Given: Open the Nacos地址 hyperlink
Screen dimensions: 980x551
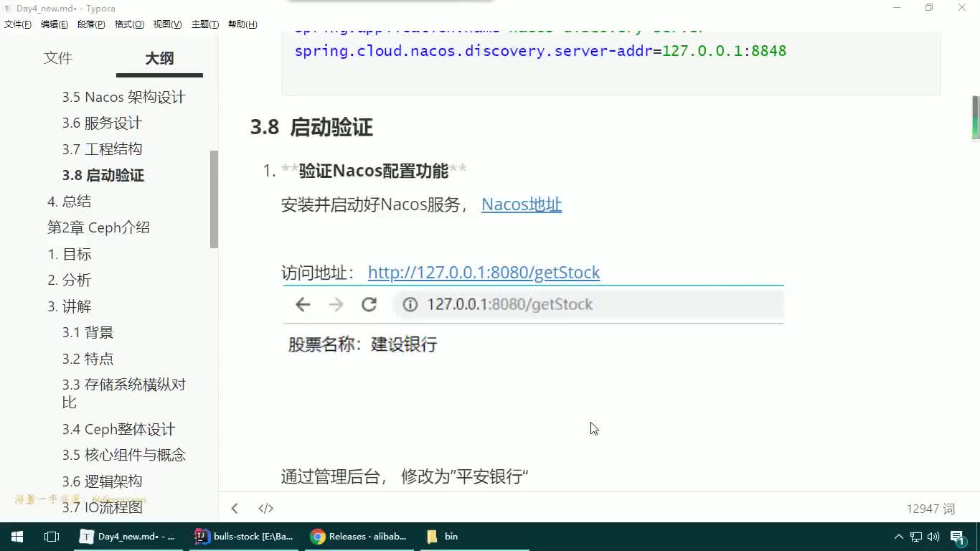Looking at the screenshot, I should 522,204.
